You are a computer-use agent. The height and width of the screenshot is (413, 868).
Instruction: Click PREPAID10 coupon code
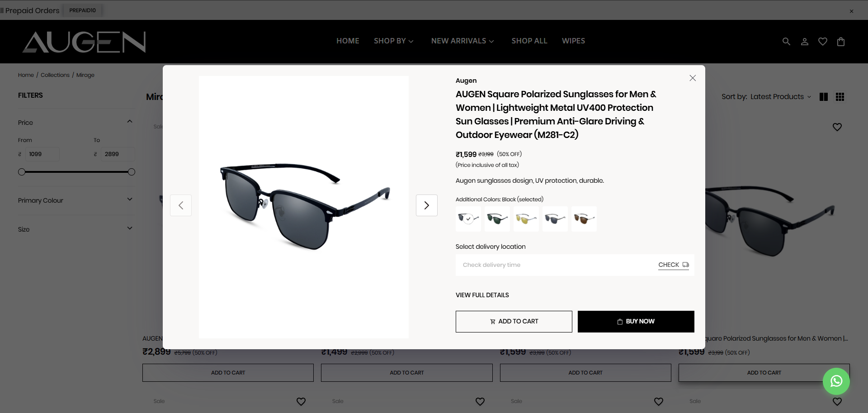tap(82, 10)
